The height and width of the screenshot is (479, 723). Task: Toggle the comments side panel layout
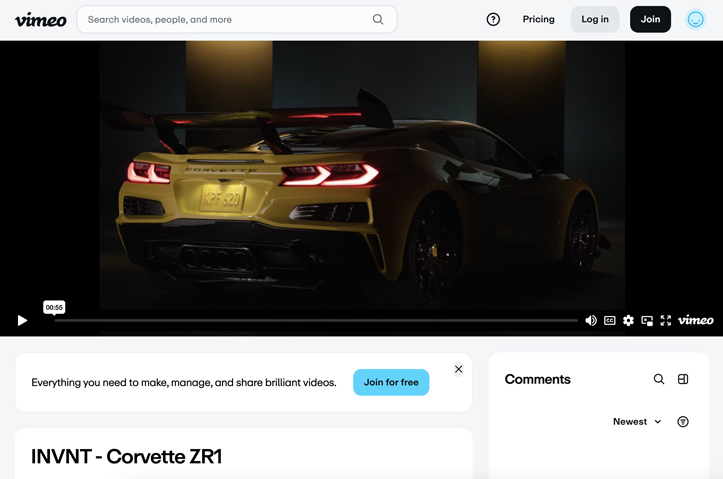click(683, 379)
